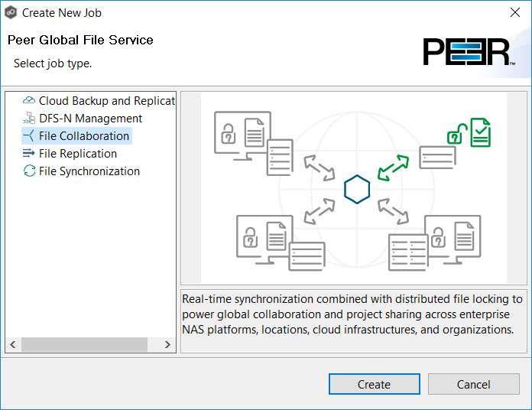Viewport: 532px width, 410px height.
Task: Click the Peer logo in header
Action: [x=469, y=51]
